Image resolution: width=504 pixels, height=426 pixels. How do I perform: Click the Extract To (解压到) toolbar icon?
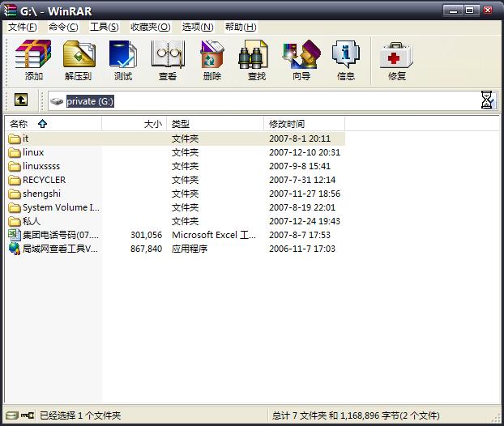[79, 53]
